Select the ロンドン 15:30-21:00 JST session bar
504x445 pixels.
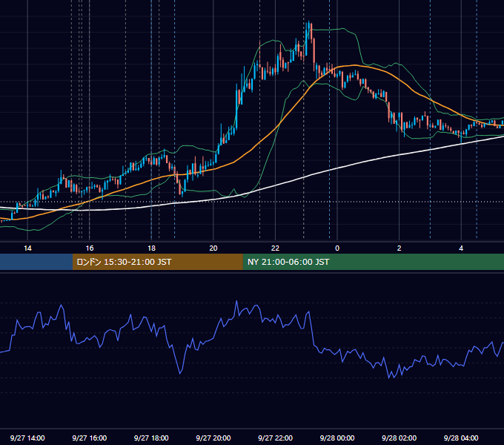pos(157,262)
